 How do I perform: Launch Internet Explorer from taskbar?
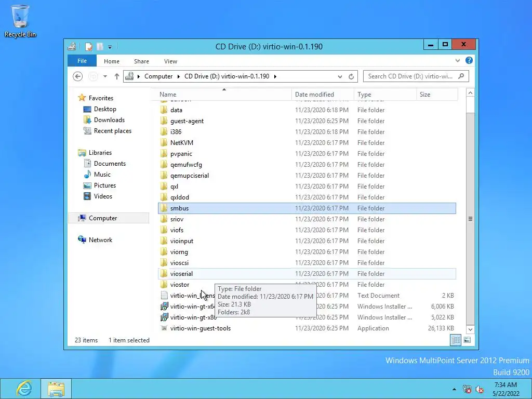click(23, 389)
